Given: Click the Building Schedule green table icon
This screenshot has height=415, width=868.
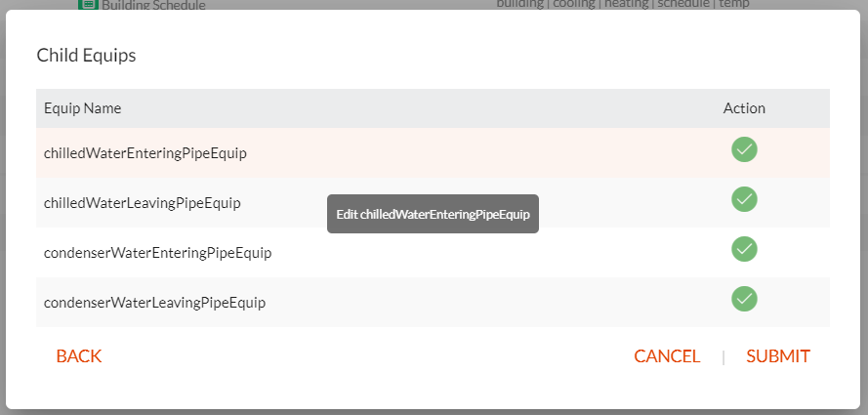Looking at the screenshot, I should [x=88, y=5].
